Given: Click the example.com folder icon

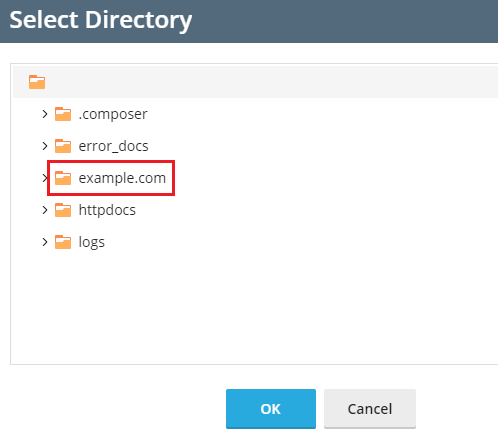Looking at the screenshot, I should [x=63, y=178].
